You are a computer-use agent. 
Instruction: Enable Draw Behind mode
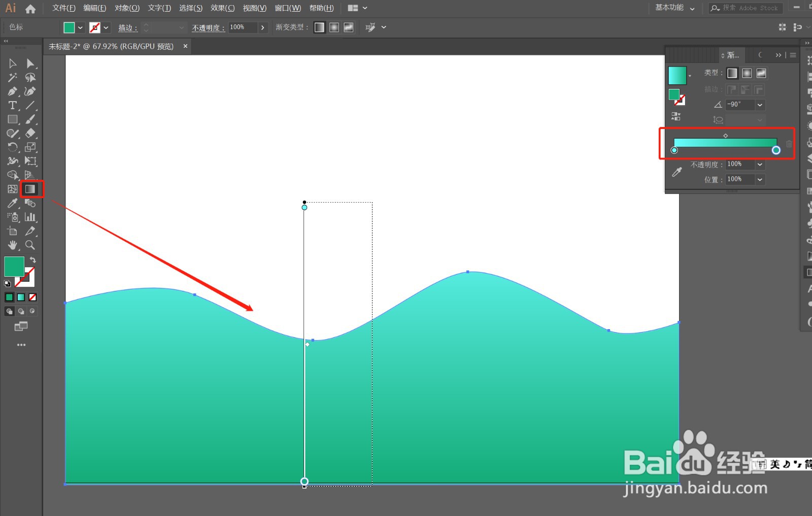pyautogui.click(x=21, y=311)
